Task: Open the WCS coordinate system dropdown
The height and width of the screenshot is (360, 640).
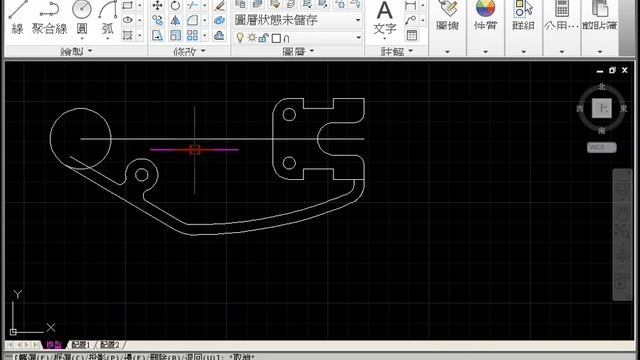Action: [602, 147]
